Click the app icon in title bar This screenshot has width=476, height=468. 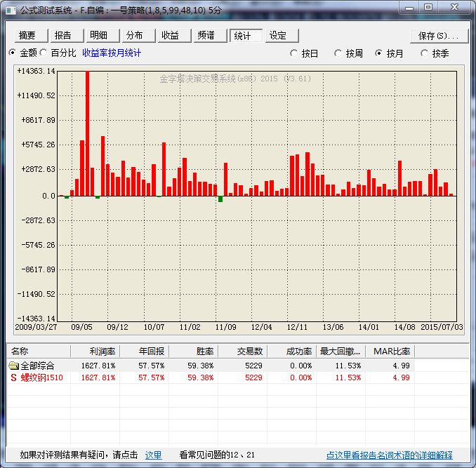(x=10, y=10)
